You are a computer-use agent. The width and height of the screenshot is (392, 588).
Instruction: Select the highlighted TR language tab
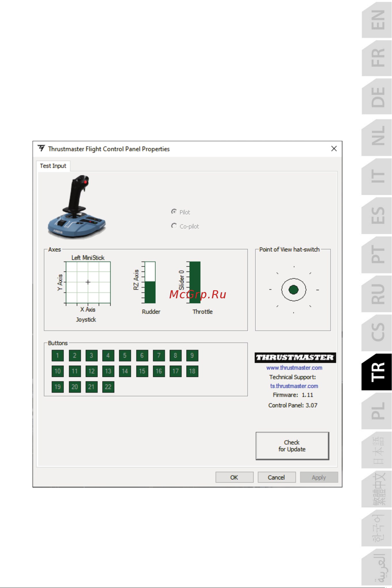click(377, 372)
